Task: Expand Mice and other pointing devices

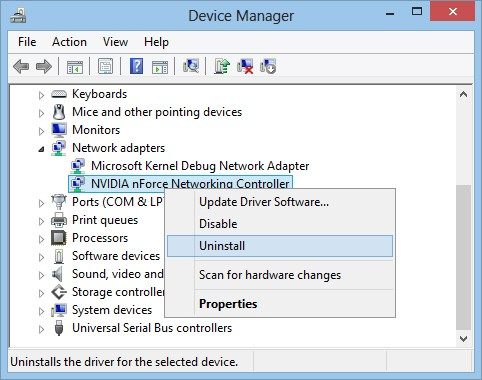Action: point(41,113)
